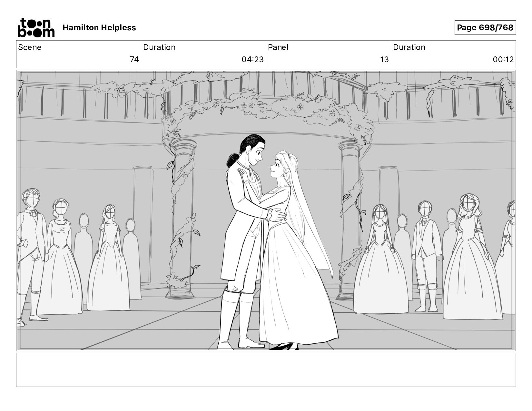The image size is (532, 411).
Task: Click the Toon Boom logo
Action: pos(36,27)
